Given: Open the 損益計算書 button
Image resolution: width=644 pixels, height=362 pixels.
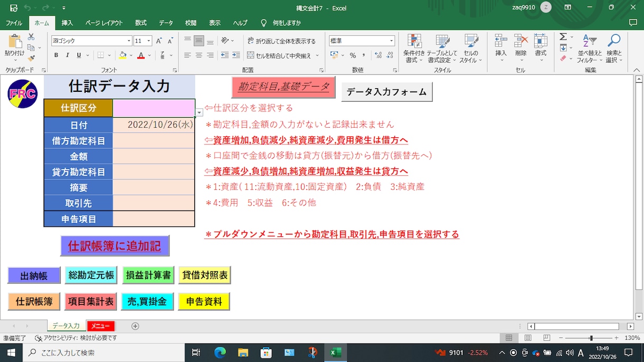Looking at the screenshot, I should (147, 275).
